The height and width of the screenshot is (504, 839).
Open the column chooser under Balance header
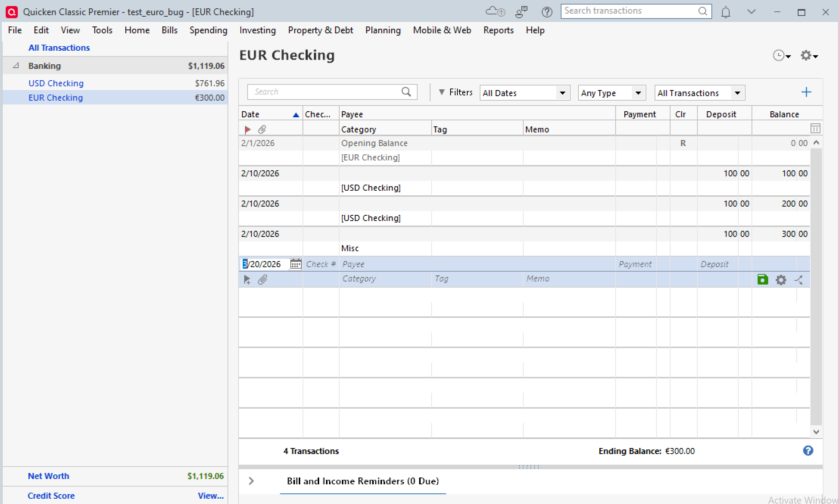click(815, 128)
